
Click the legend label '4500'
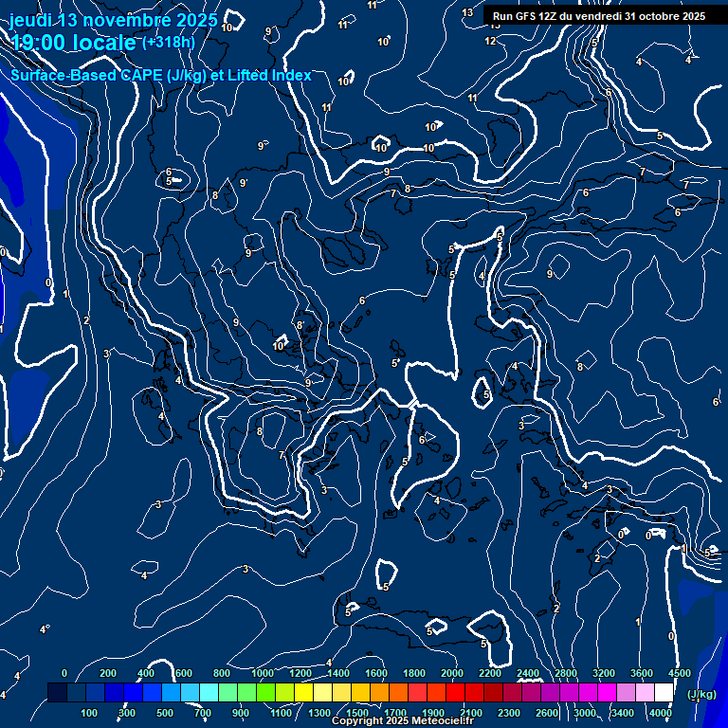click(x=680, y=673)
